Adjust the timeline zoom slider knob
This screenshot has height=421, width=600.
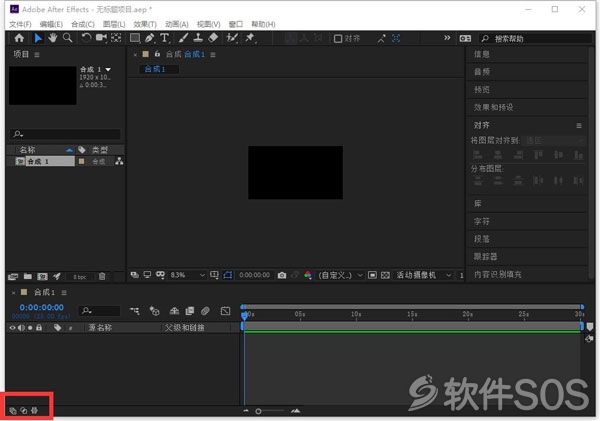point(258,411)
